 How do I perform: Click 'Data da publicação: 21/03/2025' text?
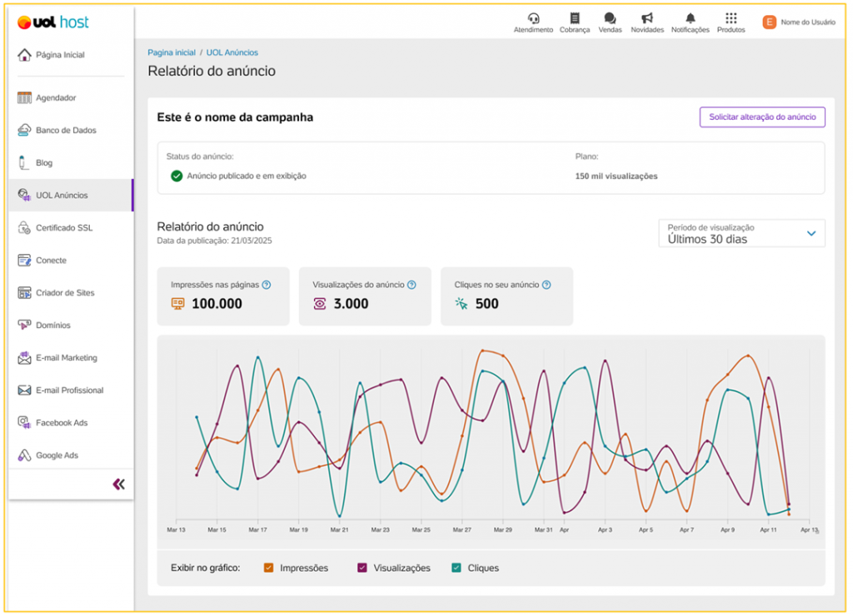(x=214, y=241)
